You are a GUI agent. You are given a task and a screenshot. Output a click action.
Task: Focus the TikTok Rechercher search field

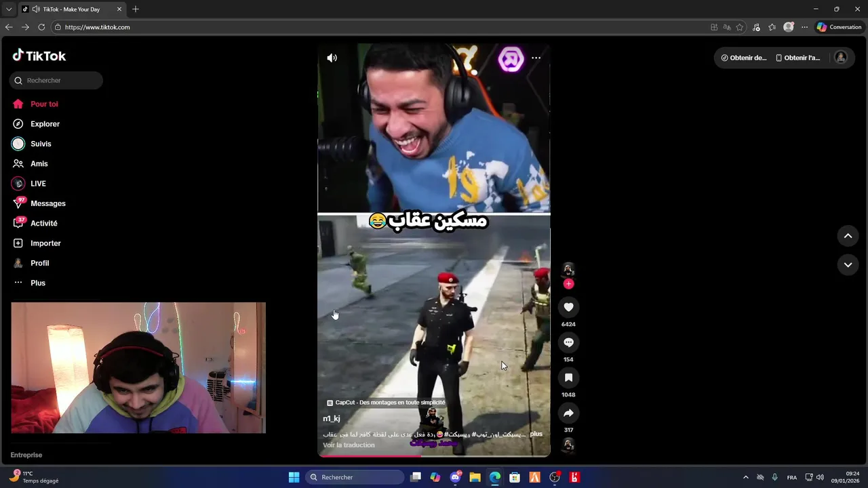click(56, 80)
